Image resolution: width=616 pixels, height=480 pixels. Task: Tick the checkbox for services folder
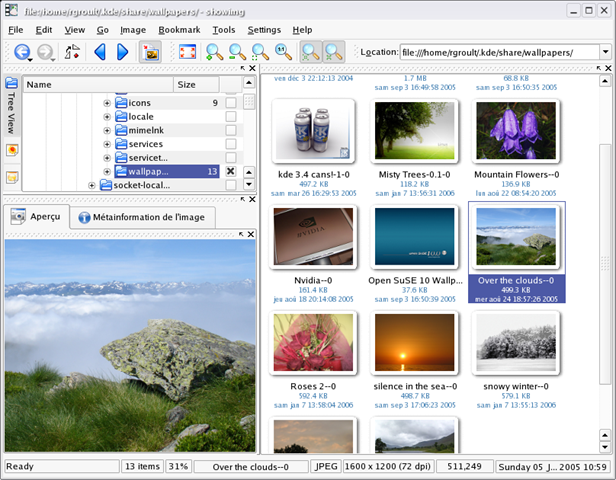click(231, 144)
